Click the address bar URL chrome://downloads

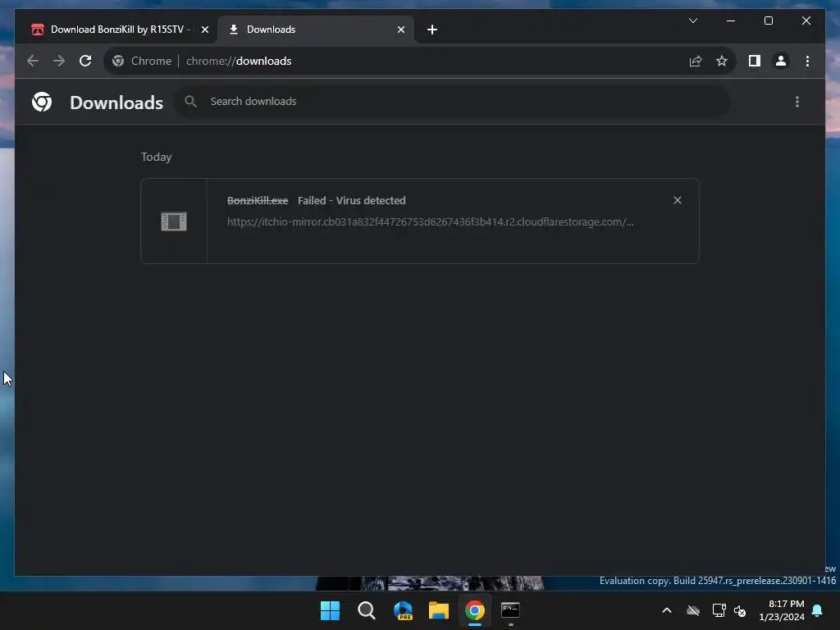pos(239,61)
